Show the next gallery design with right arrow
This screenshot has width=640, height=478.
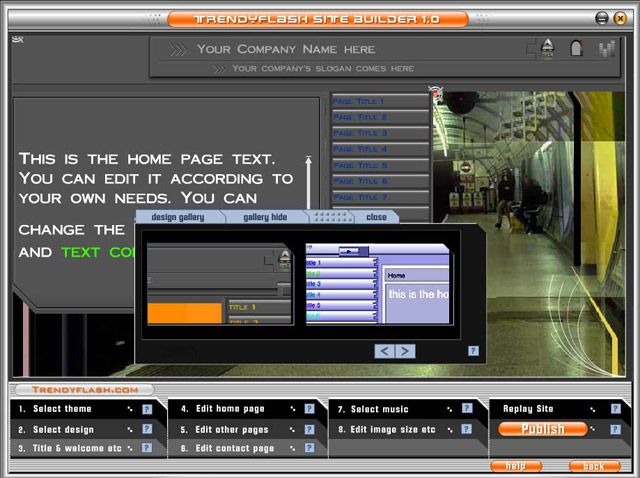(405, 351)
